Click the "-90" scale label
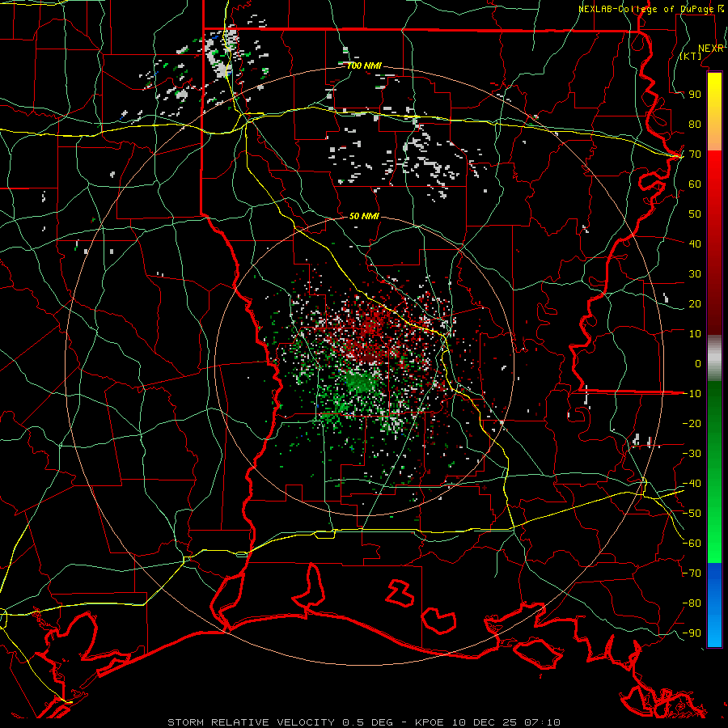 [692, 633]
